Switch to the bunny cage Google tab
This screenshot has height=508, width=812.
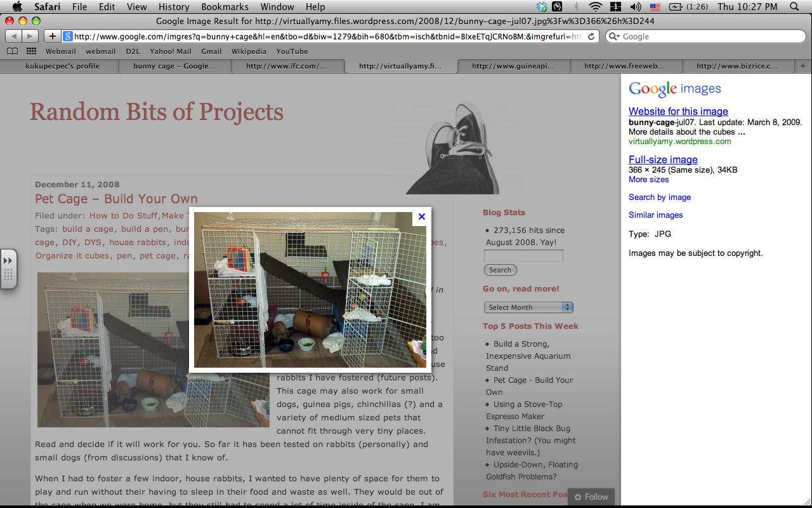click(x=174, y=66)
